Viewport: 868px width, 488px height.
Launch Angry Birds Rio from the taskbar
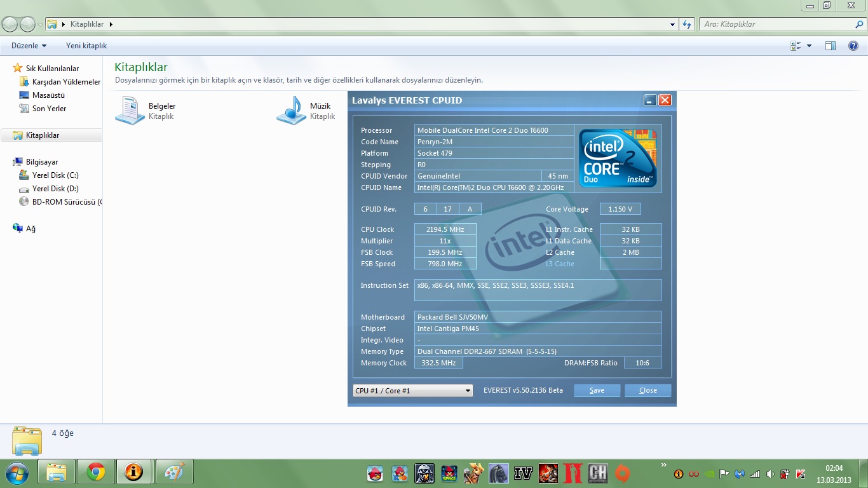tap(400, 473)
